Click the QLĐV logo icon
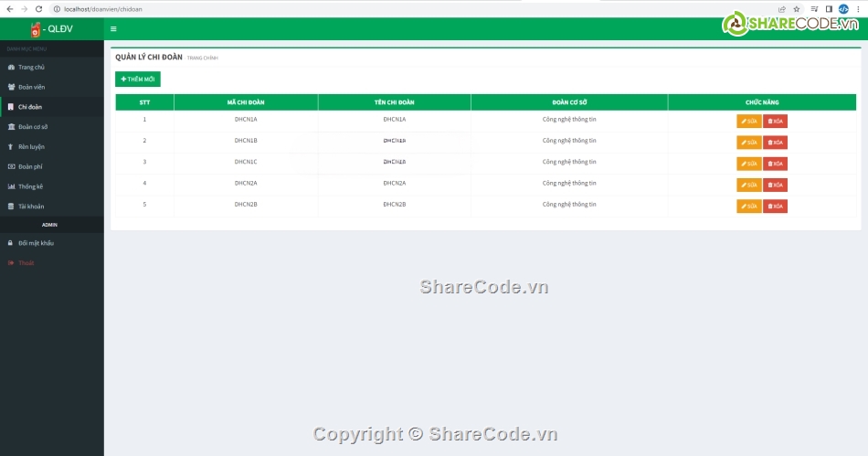This screenshot has height=456, width=868. click(x=36, y=29)
